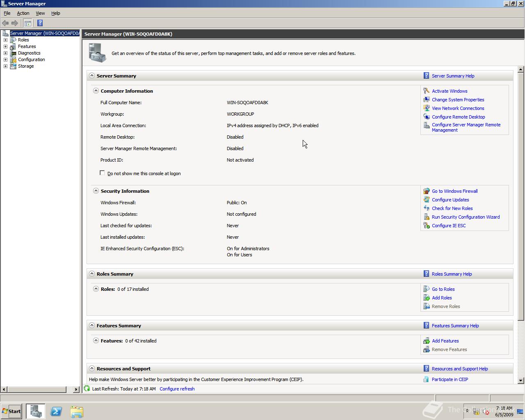Expand the Storage tree node
This screenshot has width=525, height=420.
click(5, 66)
